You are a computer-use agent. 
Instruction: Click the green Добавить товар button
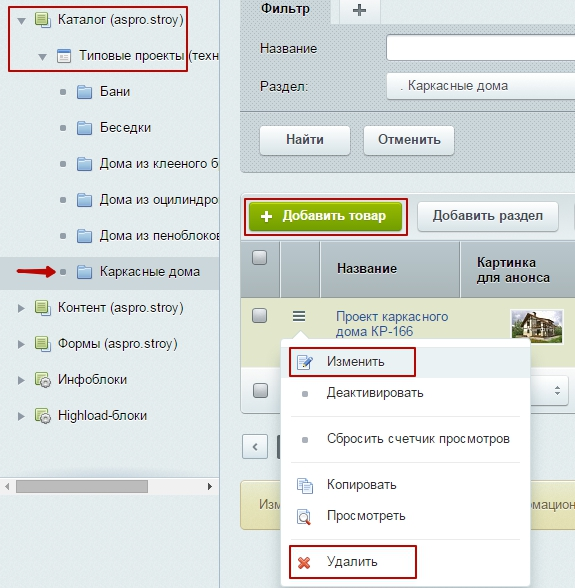click(325, 216)
